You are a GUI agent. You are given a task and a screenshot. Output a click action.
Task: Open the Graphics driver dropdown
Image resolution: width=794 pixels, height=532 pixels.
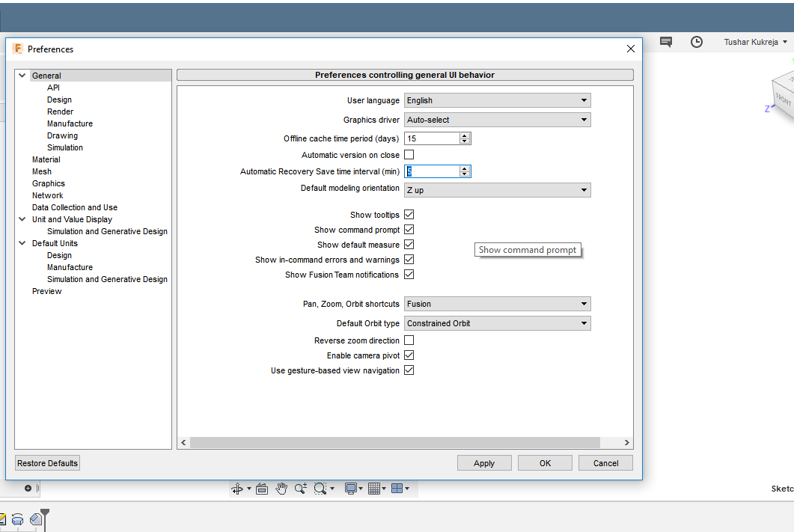(x=497, y=120)
